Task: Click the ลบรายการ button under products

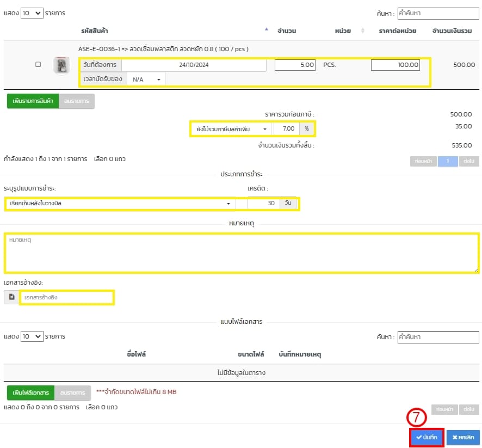Action: 77,102
